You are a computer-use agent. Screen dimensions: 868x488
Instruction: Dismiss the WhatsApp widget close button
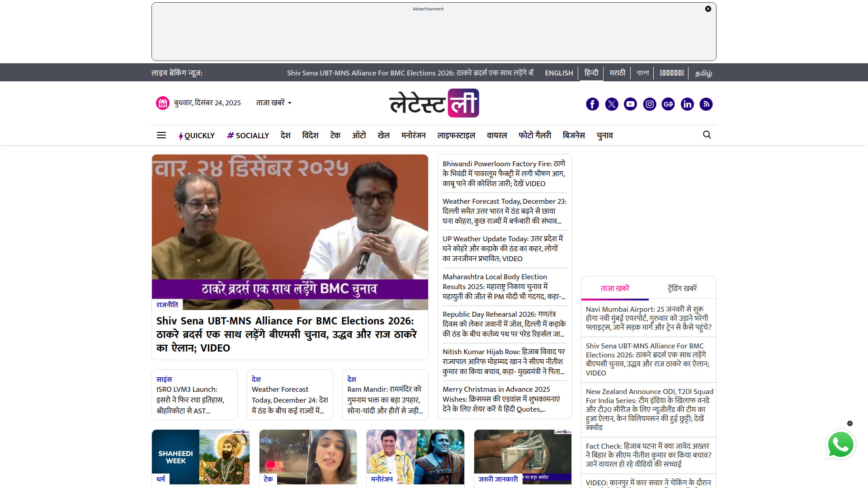850,423
